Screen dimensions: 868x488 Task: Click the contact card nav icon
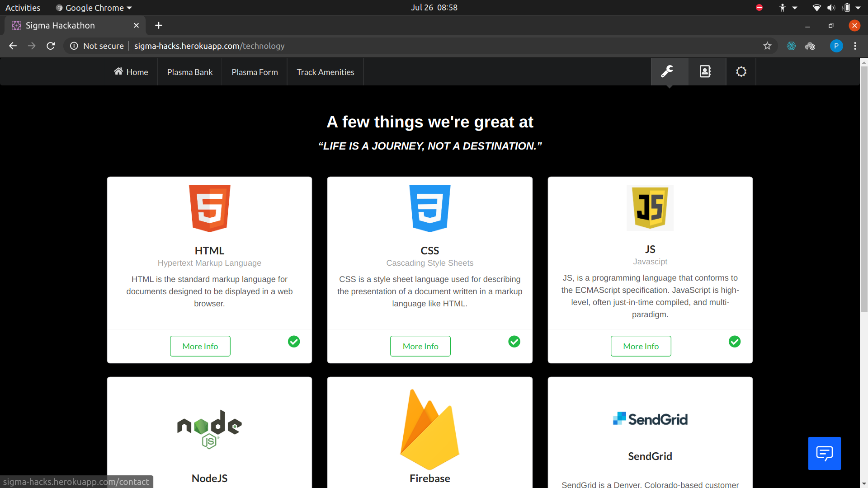[705, 71]
